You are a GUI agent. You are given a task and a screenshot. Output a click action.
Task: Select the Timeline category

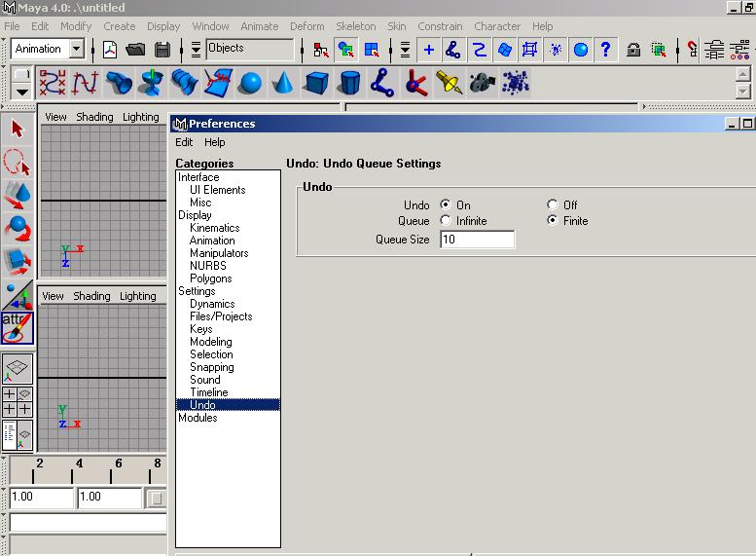coord(209,392)
